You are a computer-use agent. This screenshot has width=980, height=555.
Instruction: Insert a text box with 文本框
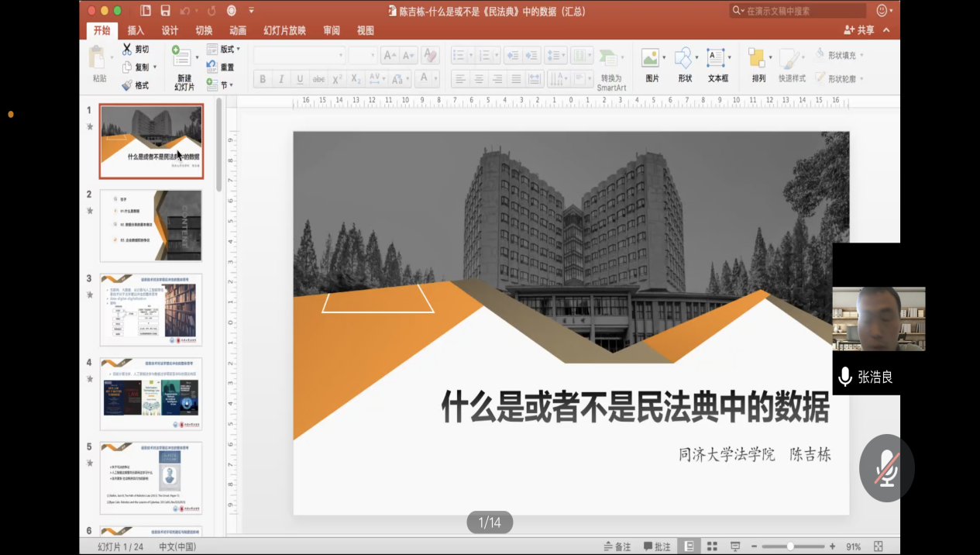717,65
